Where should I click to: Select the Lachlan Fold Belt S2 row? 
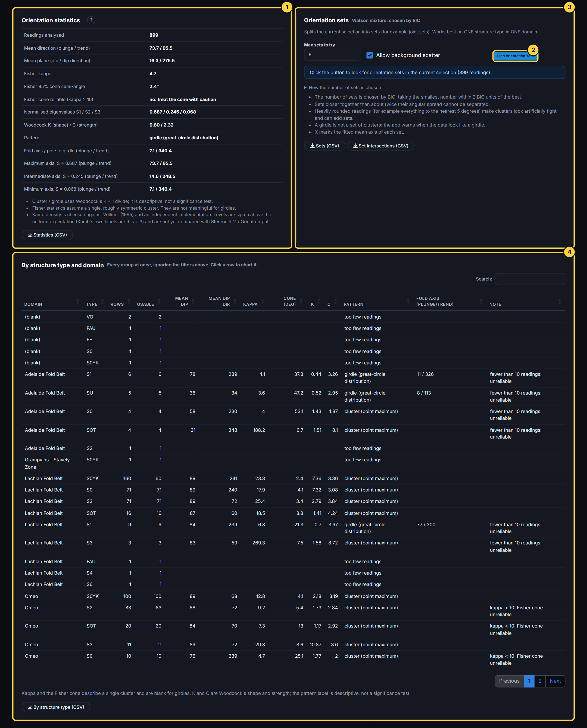(293, 501)
